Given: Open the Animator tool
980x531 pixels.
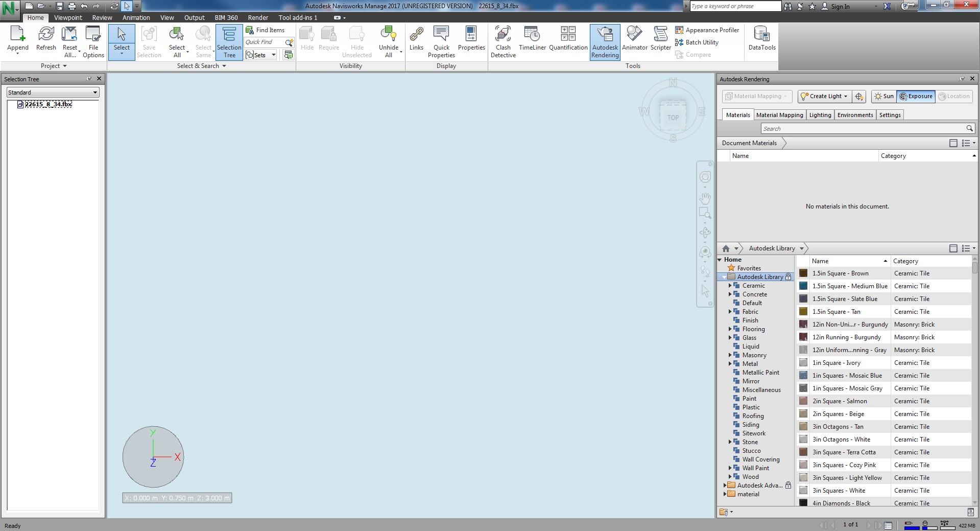Looking at the screenshot, I should (635, 39).
